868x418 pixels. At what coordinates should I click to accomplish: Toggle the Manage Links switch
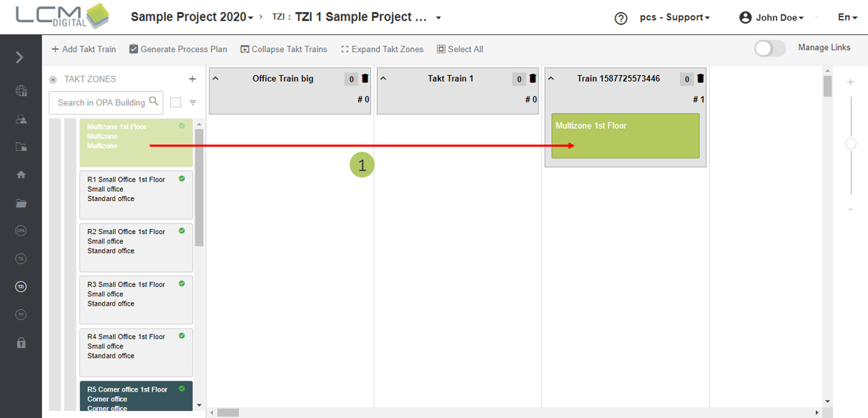point(769,48)
